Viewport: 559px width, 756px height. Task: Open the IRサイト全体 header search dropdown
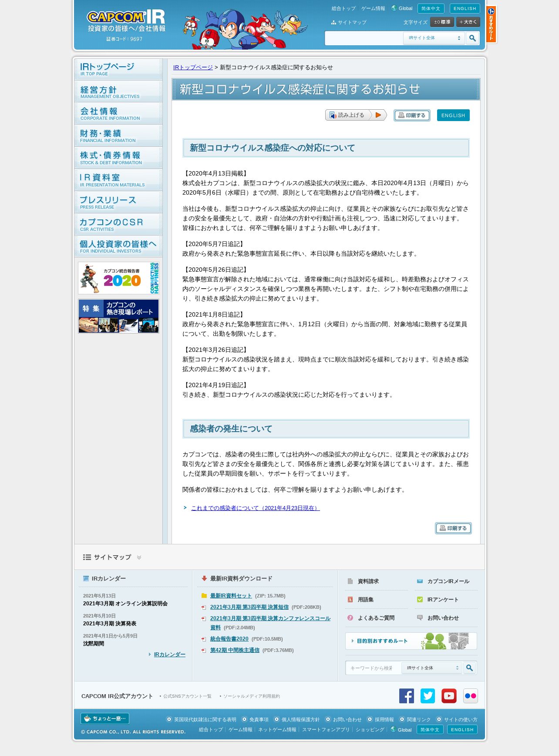[x=434, y=38]
